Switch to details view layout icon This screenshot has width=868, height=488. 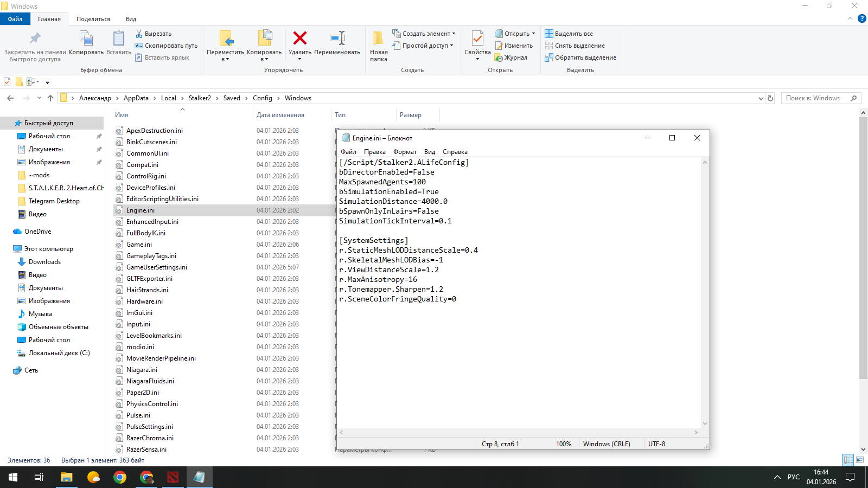tap(848, 460)
